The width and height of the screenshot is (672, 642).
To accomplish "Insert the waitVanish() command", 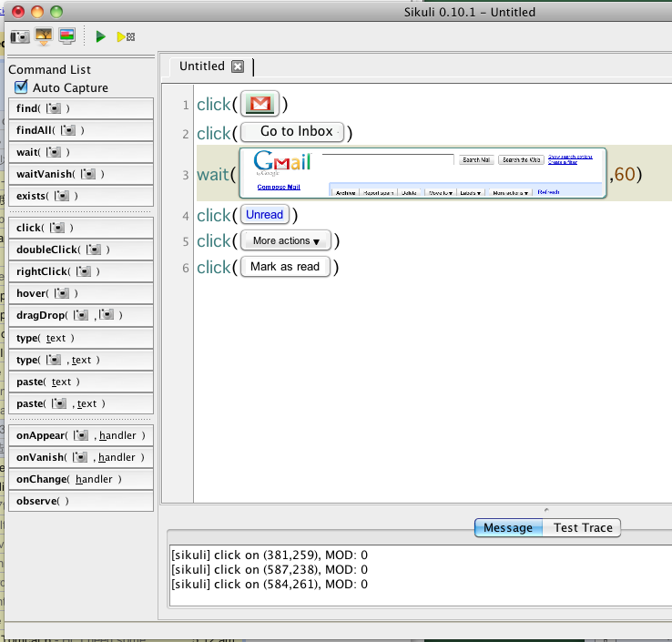I will [81, 174].
